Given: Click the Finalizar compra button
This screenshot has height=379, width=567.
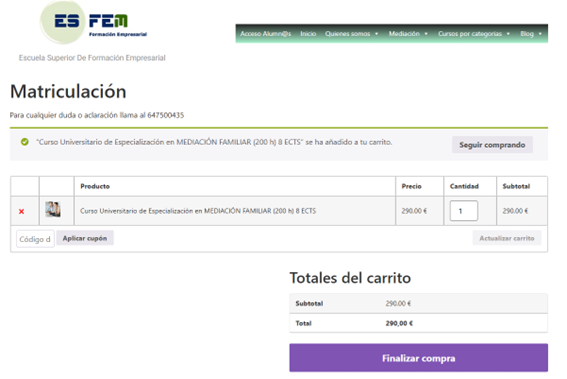Looking at the screenshot, I should 418,358.
